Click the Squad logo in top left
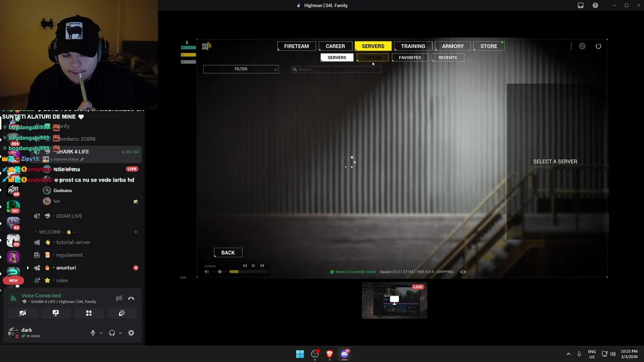 (206, 46)
